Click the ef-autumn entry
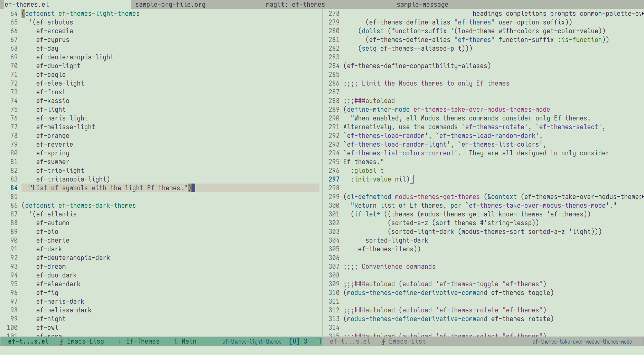Image resolution: width=644 pixels, height=355 pixels. (x=53, y=223)
